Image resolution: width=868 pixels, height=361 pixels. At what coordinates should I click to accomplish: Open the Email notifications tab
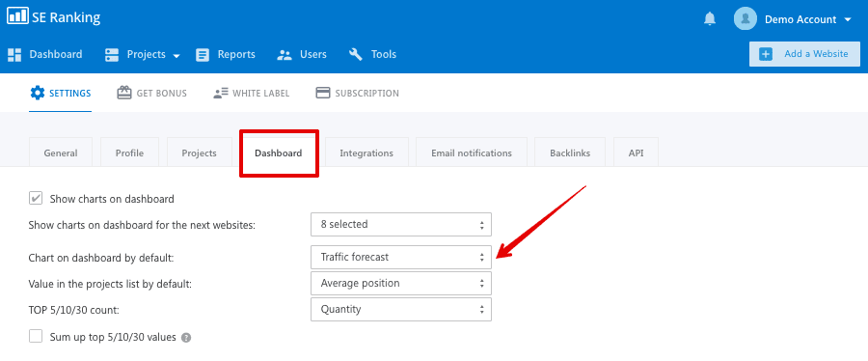(472, 153)
